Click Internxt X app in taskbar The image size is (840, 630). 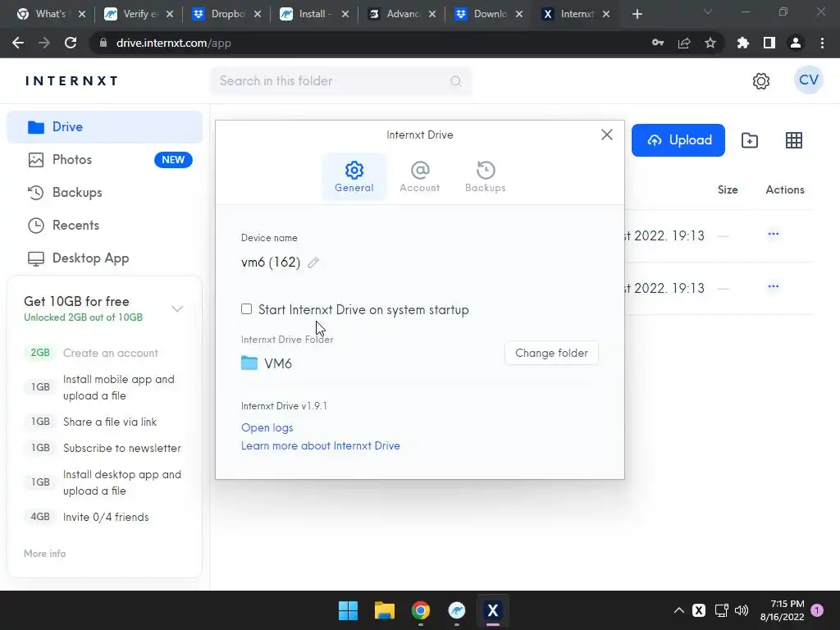(493, 610)
